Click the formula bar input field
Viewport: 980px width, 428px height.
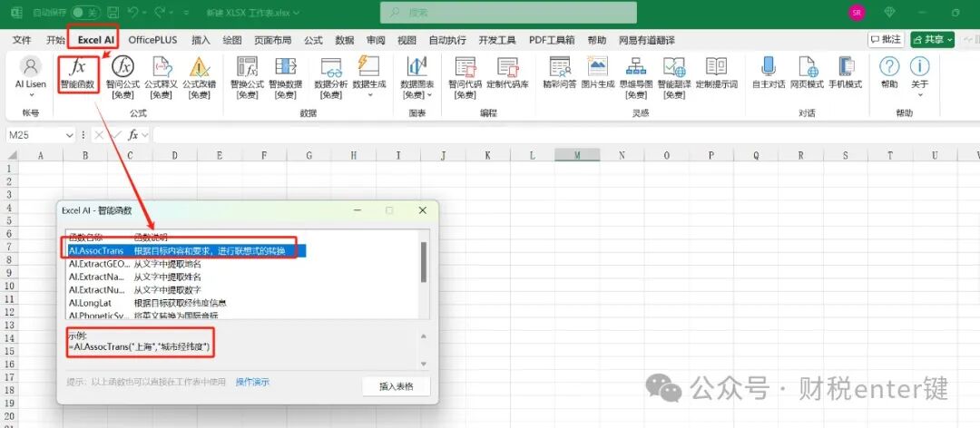(x=565, y=135)
